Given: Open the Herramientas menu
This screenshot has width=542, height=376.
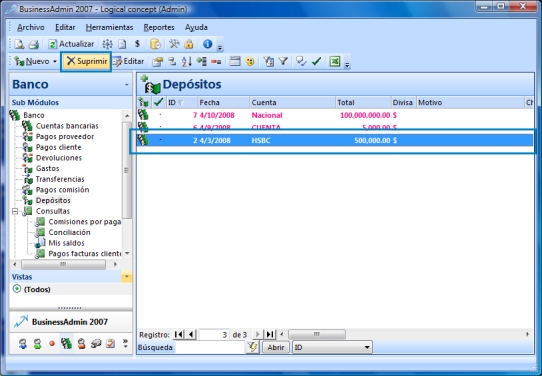Looking at the screenshot, I should 109,27.
